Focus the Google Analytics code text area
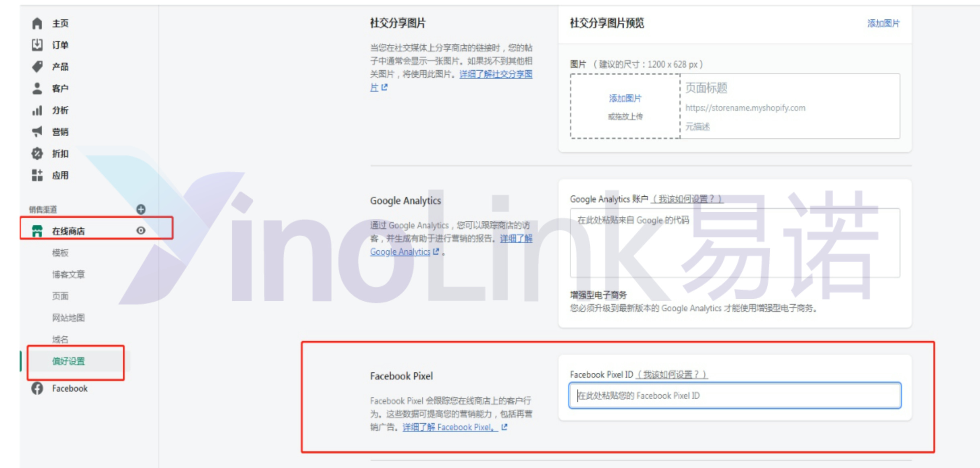 735,243
